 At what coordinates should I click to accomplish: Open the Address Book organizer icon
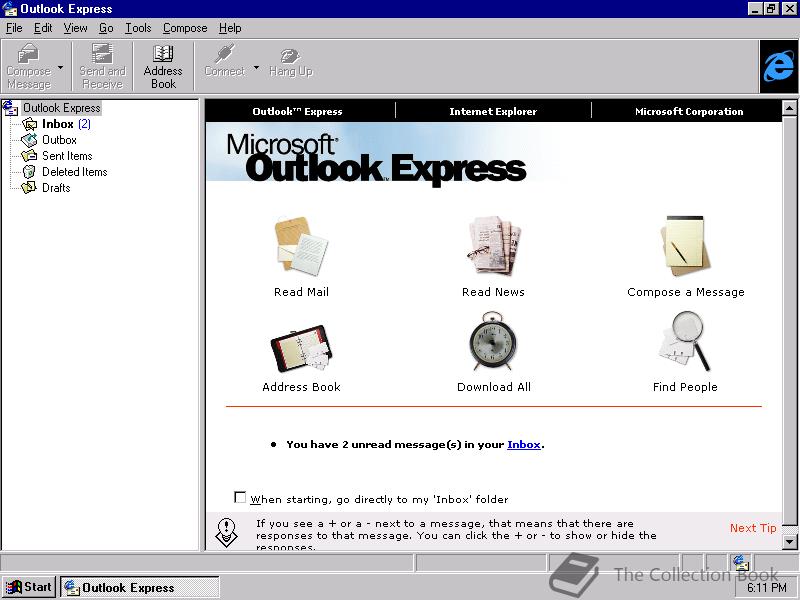click(301, 347)
